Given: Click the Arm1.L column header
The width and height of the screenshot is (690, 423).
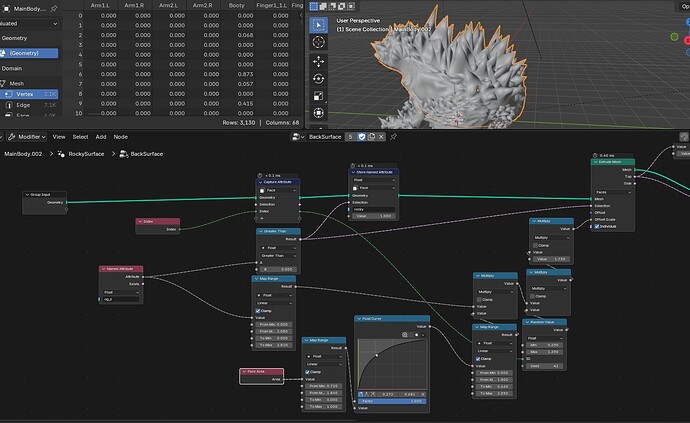Looking at the screenshot, I should (100, 6).
